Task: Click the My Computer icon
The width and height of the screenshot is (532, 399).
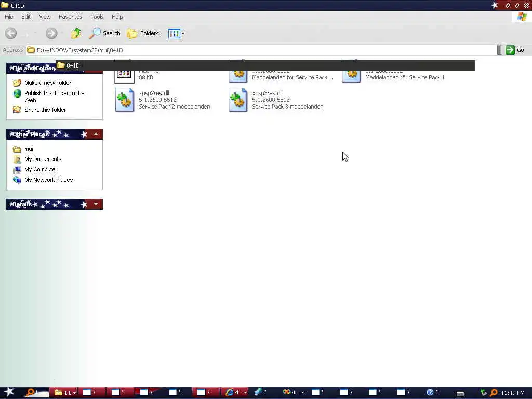Action: click(17, 170)
